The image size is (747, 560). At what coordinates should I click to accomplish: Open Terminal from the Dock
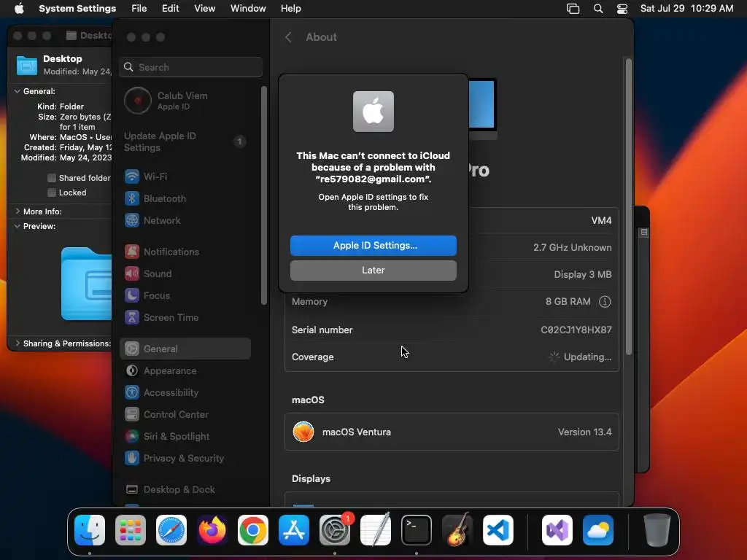pyautogui.click(x=417, y=530)
